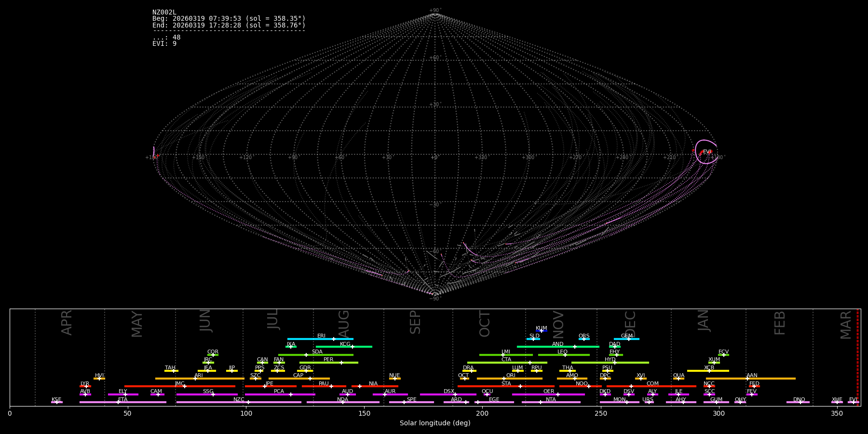Click the 150 tick on solar longitude axis
The image size is (868, 434).
pyautogui.click(x=364, y=413)
